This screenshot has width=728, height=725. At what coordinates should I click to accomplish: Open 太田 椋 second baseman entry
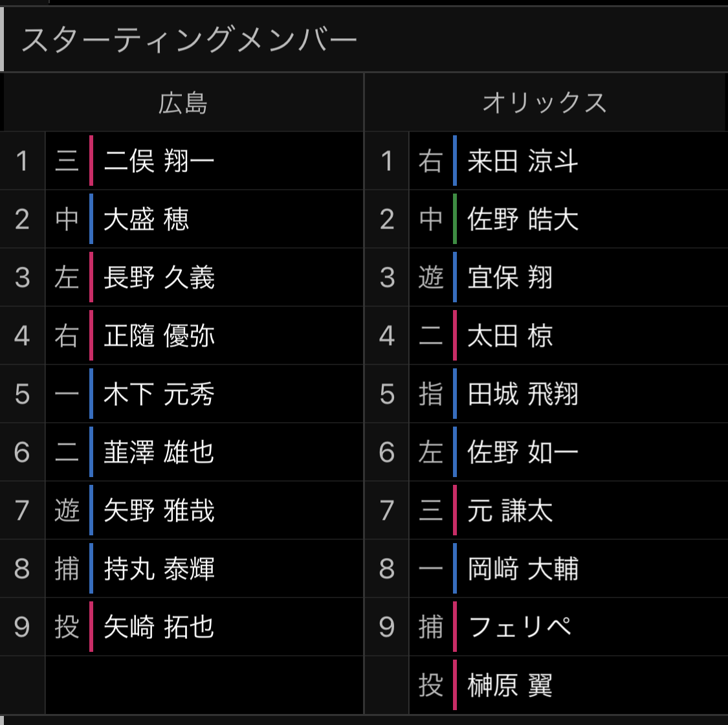[x=510, y=336]
